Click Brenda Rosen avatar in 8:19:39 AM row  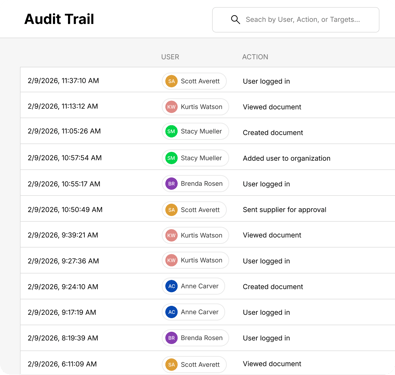171,338
